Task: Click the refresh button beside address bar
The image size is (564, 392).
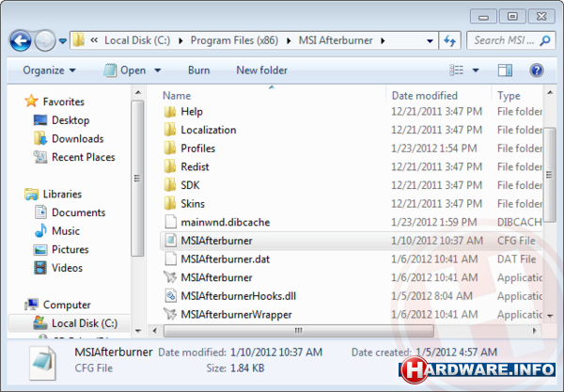Action: coord(449,41)
